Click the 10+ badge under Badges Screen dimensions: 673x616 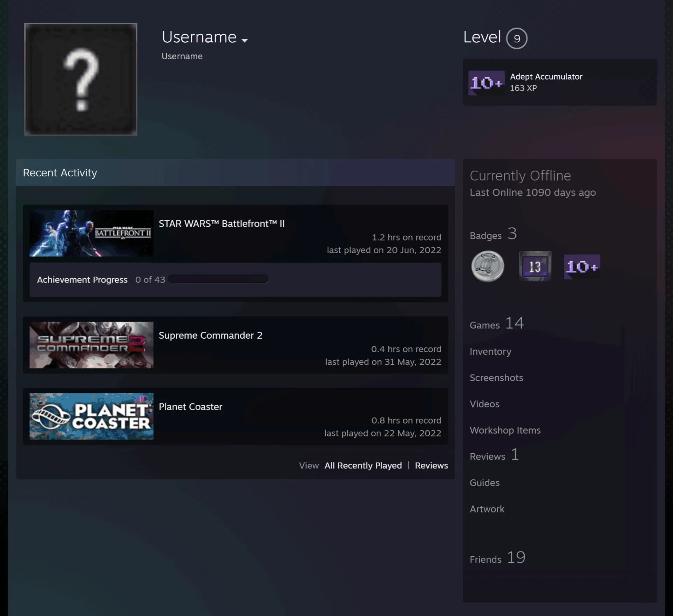click(x=582, y=266)
